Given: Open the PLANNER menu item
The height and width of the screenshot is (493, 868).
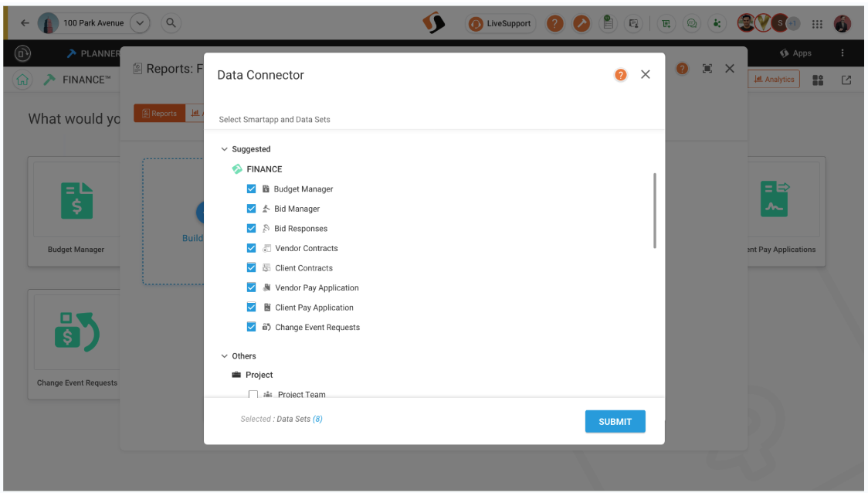Looking at the screenshot, I should (x=93, y=53).
